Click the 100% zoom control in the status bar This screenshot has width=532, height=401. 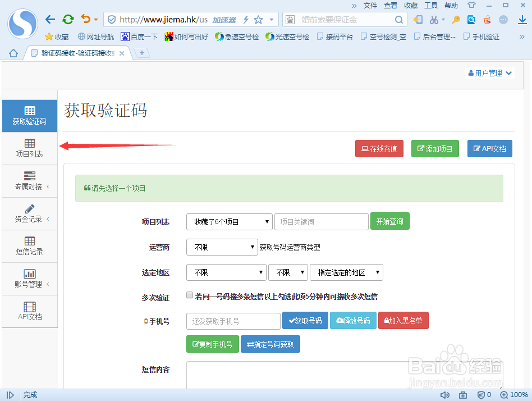(513, 394)
